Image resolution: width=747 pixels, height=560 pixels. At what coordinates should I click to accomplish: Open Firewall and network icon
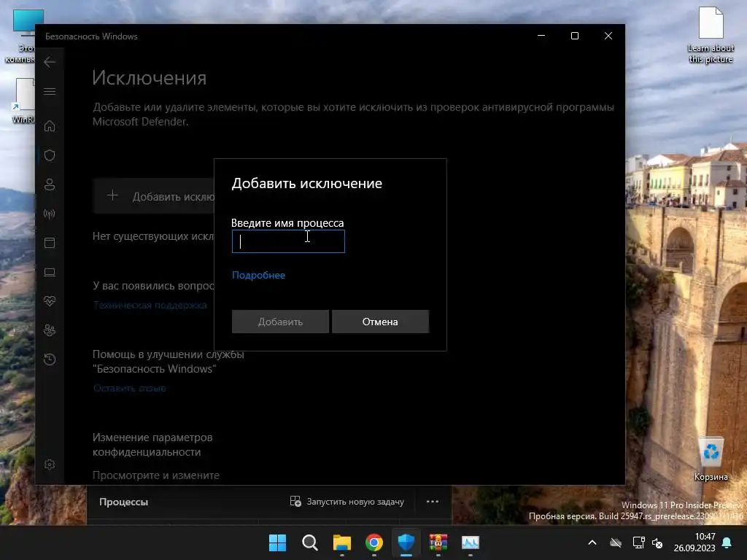tap(50, 214)
